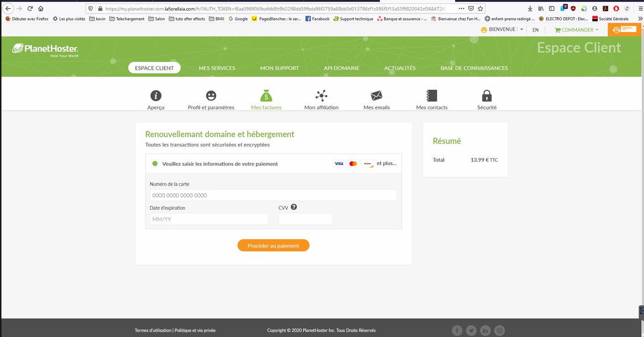Open the page actions three-dots menu
The height and width of the screenshot is (337, 644).
pyautogui.click(x=462, y=9)
